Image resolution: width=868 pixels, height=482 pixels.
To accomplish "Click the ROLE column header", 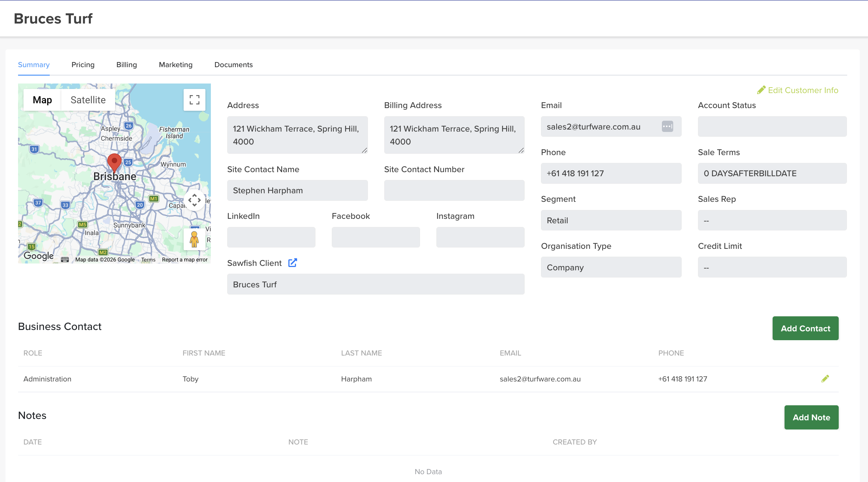I will coord(33,353).
